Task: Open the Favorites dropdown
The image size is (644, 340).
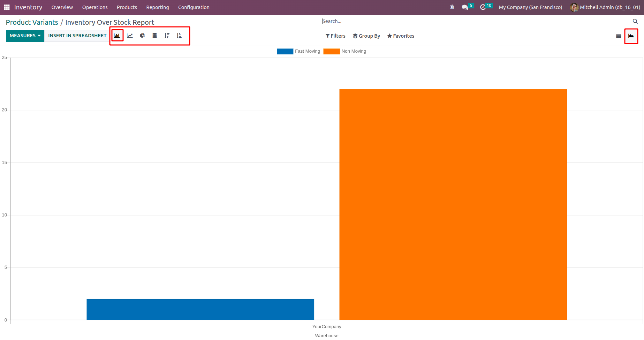Action: click(401, 36)
